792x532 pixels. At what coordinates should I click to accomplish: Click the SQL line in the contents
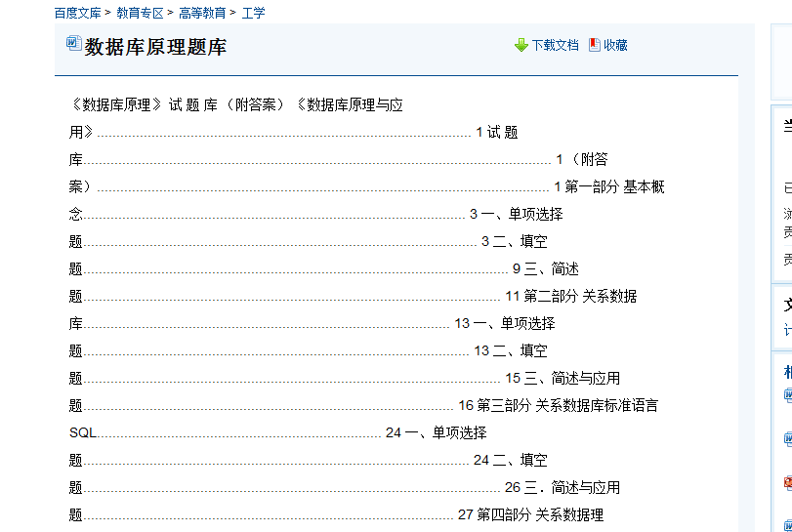point(83,432)
